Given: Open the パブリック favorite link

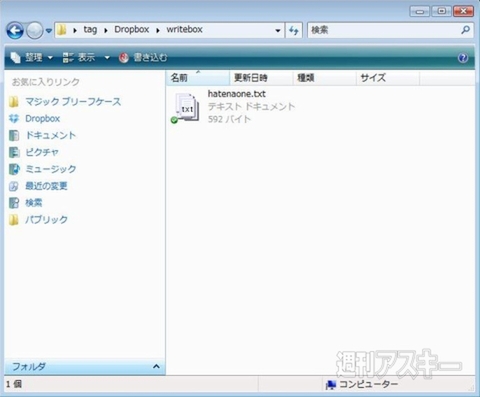Looking at the screenshot, I should tap(46, 220).
